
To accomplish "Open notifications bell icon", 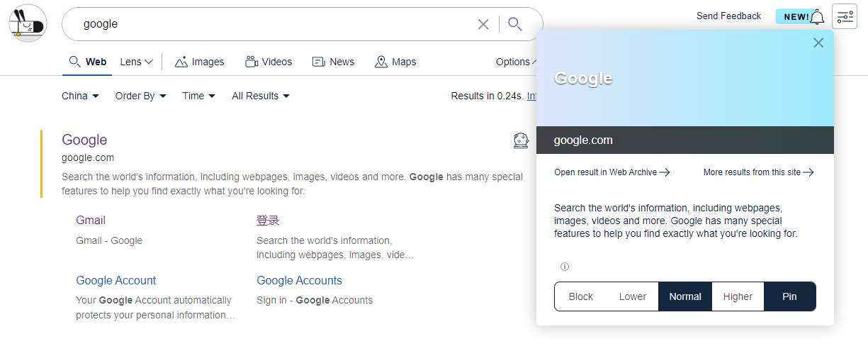I will point(817,17).
